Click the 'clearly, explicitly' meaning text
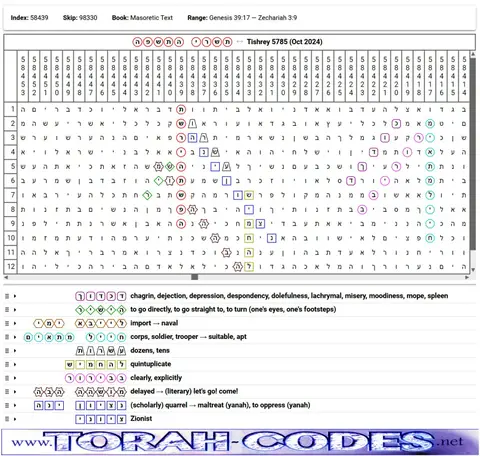Screen dimensions: 480x456 point(156,378)
